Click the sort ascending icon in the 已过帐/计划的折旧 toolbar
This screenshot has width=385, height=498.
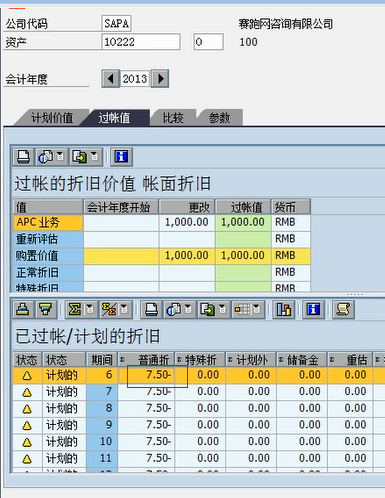click(x=23, y=309)
